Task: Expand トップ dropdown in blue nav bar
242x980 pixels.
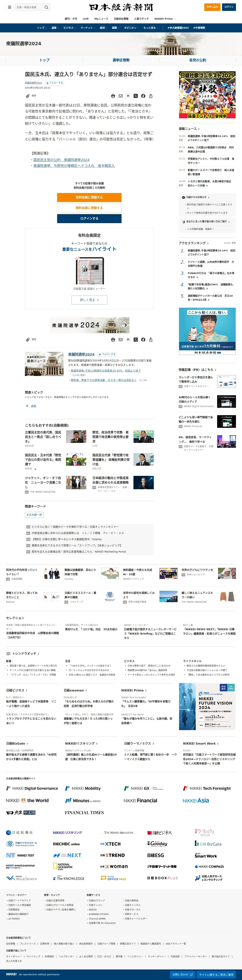Action: click(x=42, y=28)
